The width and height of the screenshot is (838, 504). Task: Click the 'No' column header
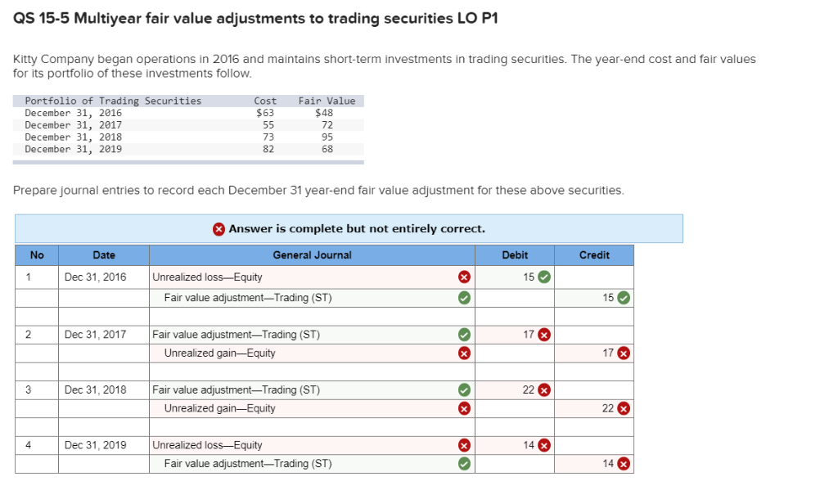[x=37, y=255]
